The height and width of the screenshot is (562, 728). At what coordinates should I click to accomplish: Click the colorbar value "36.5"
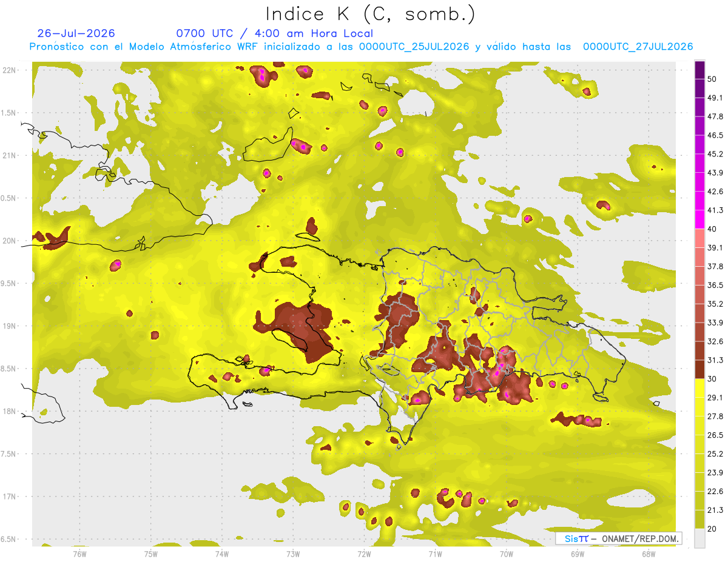(x=716, y=285)
